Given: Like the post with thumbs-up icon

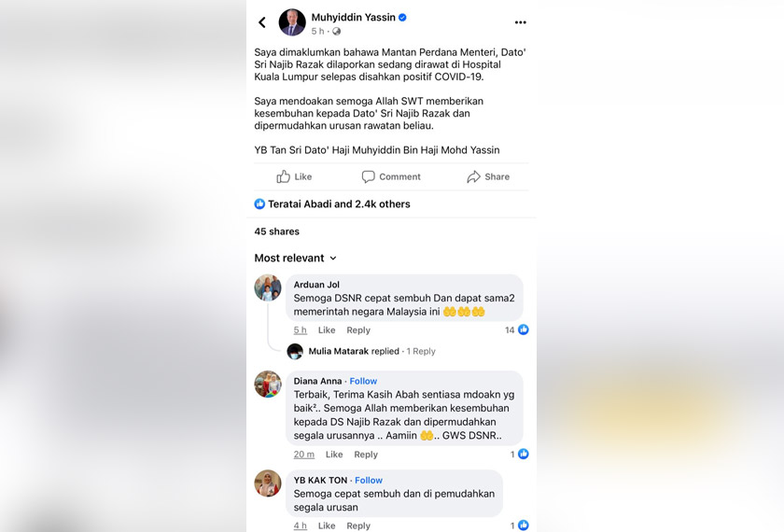Looking at the screenshot, I should click(294, 176).
